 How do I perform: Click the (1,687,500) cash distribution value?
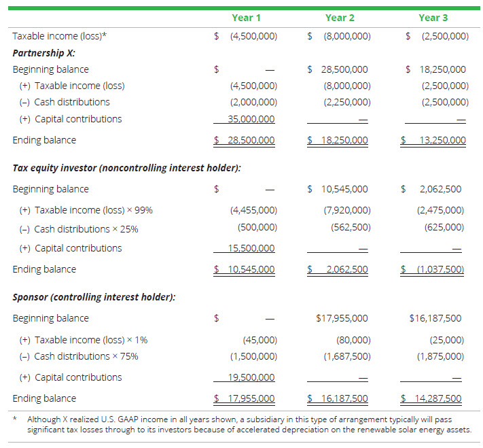click(347, 356)
